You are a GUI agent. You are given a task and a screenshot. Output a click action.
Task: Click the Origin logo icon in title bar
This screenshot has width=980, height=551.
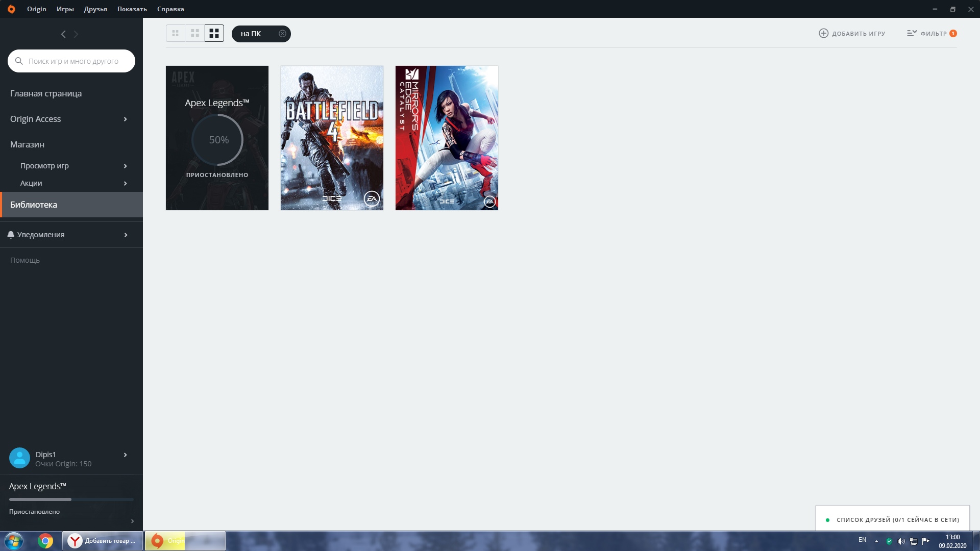point(11,9)
